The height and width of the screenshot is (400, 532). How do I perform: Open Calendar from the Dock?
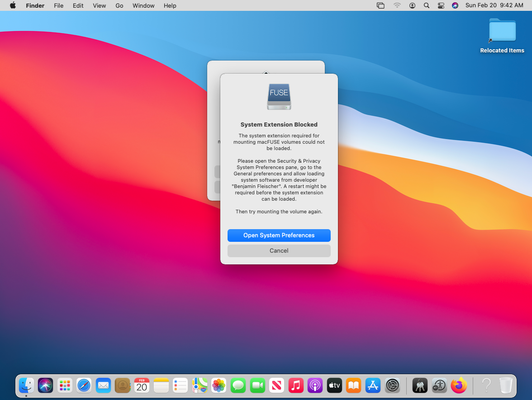point(142,386)
